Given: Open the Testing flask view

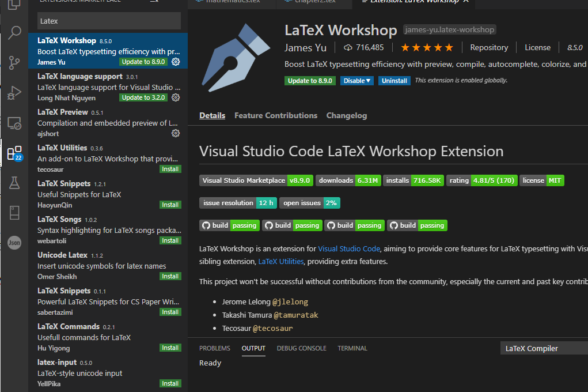Looking at the screenshot, I should (x=14, y=183).
